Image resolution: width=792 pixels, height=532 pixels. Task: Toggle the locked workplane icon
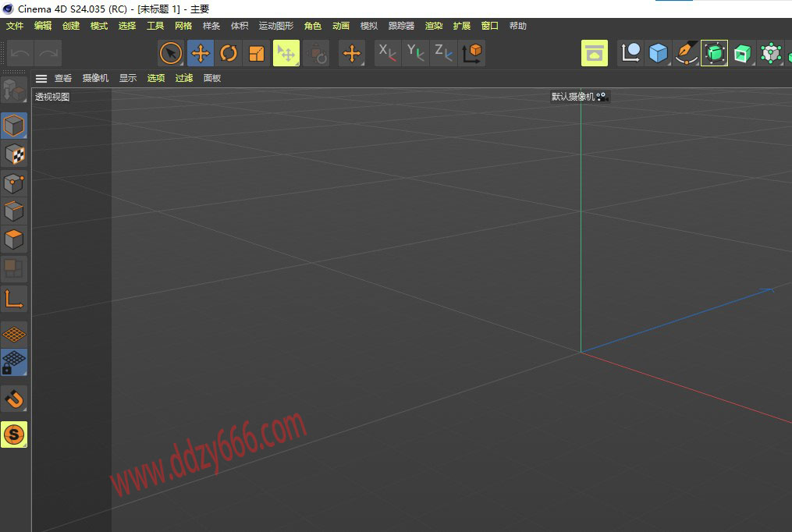14,363
